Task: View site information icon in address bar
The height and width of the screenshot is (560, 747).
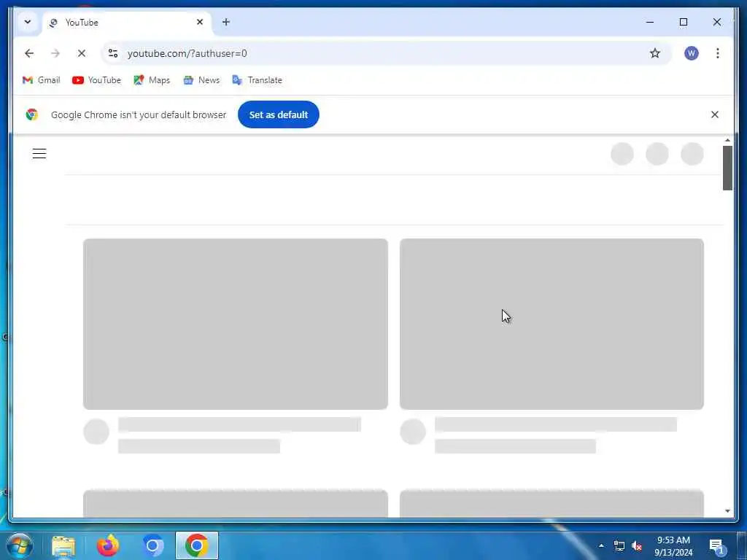Action: coord(113,53)
